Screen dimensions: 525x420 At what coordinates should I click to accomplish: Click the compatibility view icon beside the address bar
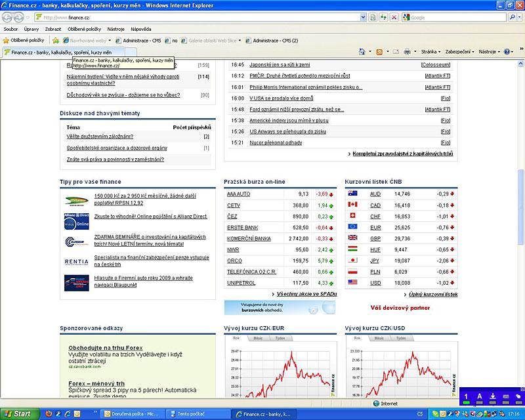tap(373, 17)
